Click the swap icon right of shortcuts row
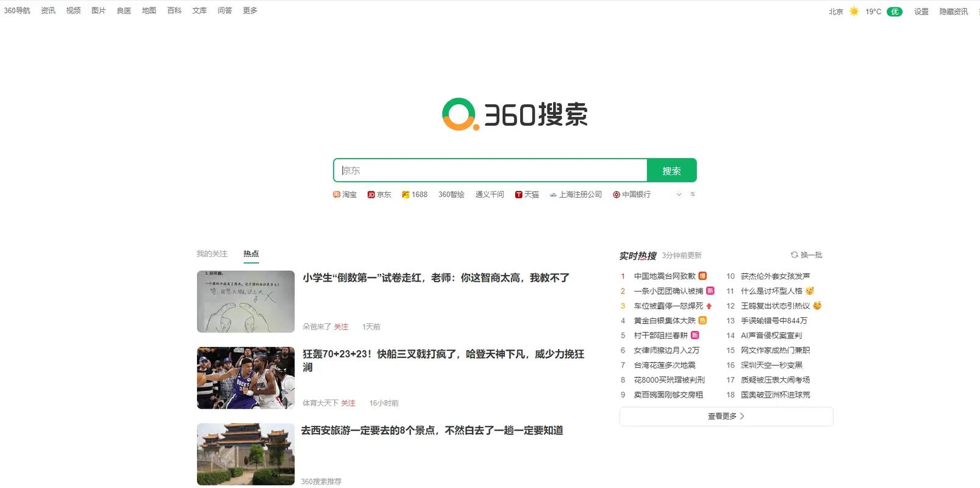 click(x=692, y=195)
